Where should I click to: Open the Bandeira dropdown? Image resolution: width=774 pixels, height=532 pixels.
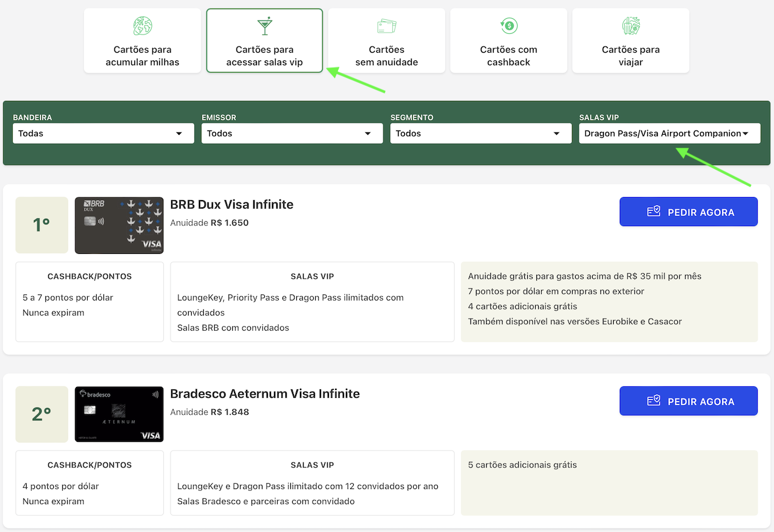(x=103, y=134)
